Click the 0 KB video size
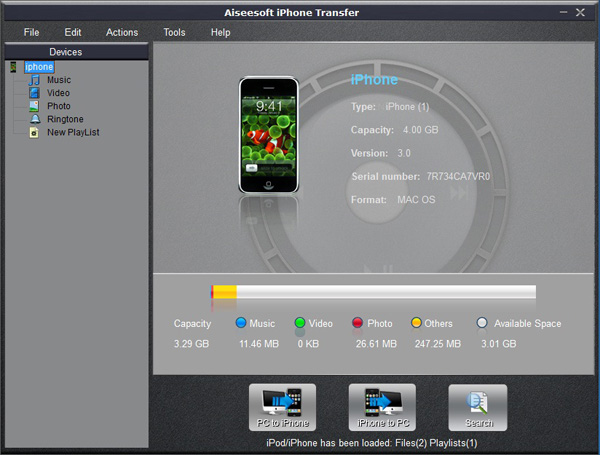 (x=308, y=344)
